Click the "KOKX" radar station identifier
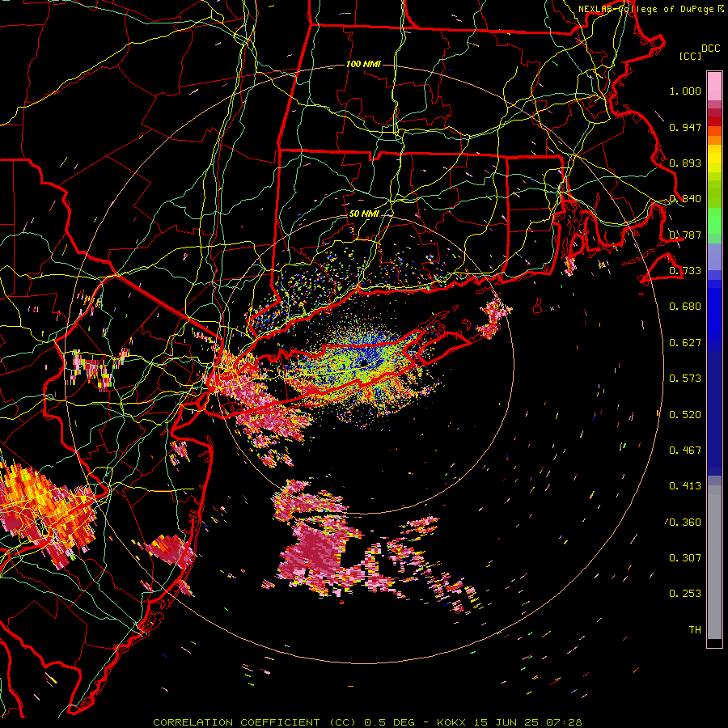 click(451, 722)
